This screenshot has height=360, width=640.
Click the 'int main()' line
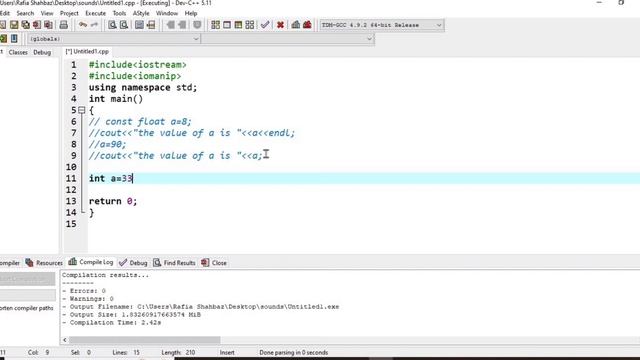coord(116,99)
